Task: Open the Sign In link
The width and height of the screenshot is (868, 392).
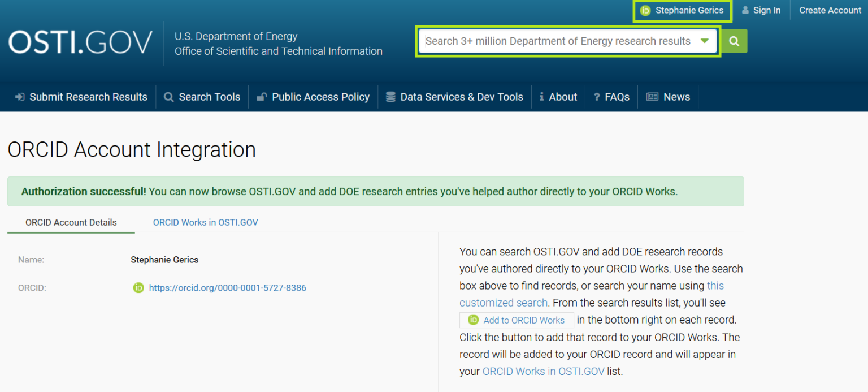Action: (x=767, y=10)
